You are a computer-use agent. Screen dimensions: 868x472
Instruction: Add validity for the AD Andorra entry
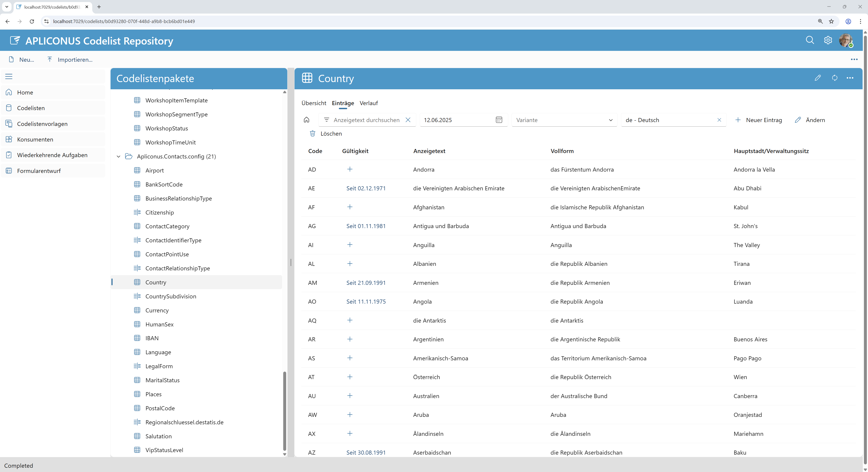coord(350,169)
